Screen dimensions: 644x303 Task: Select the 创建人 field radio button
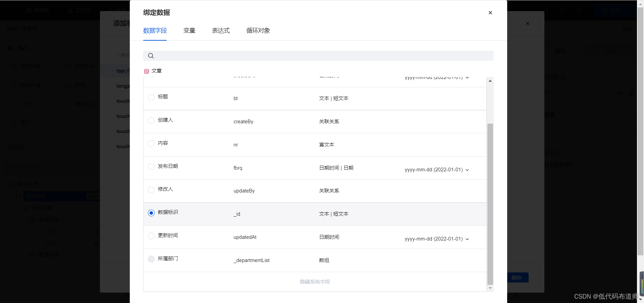tap(151, 121)
